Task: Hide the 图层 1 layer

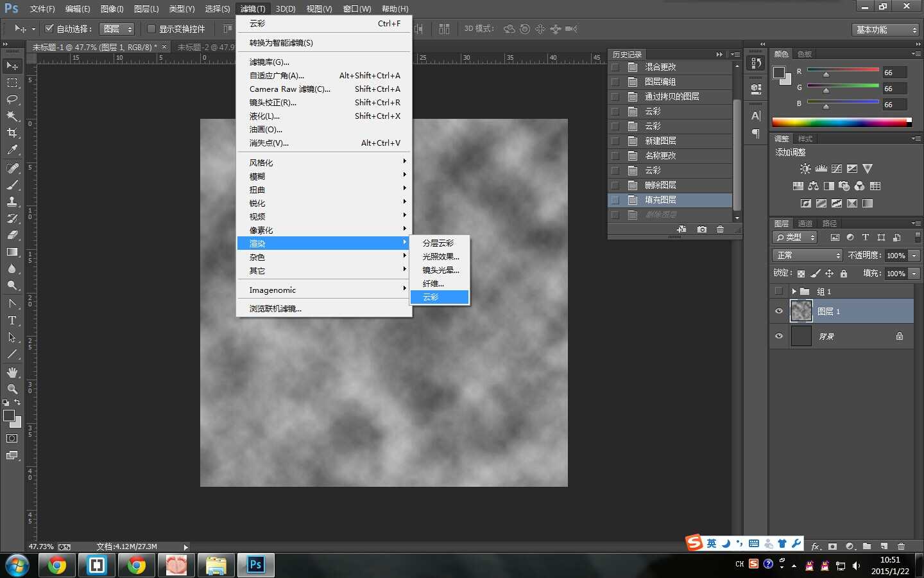Action: pyautogui.click(x=779, y=311)
